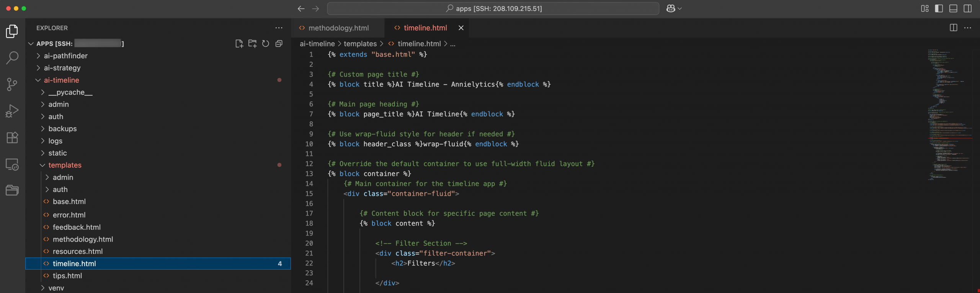Open the Remote Explorer view
Image resolution: width=980 pixels, height=293 pixels.
pyautogui.click(x=12, y=164)
